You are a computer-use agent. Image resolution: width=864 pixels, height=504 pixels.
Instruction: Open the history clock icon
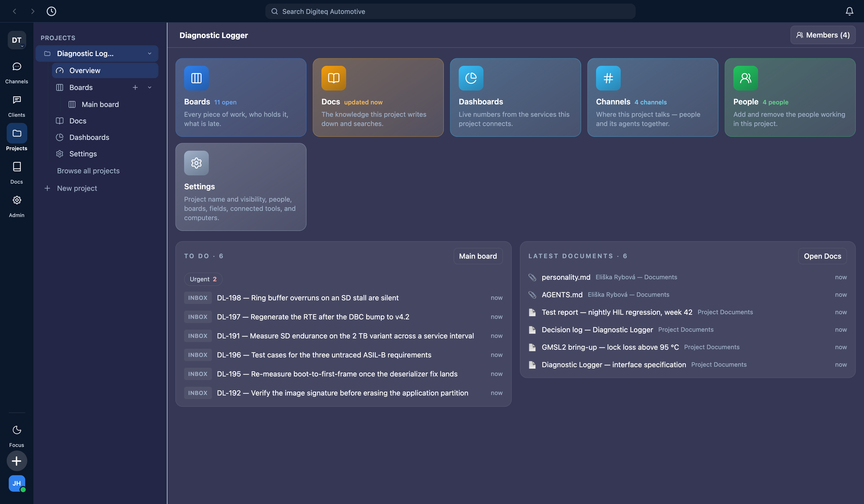pyautogui.click(x=51, y=11)
